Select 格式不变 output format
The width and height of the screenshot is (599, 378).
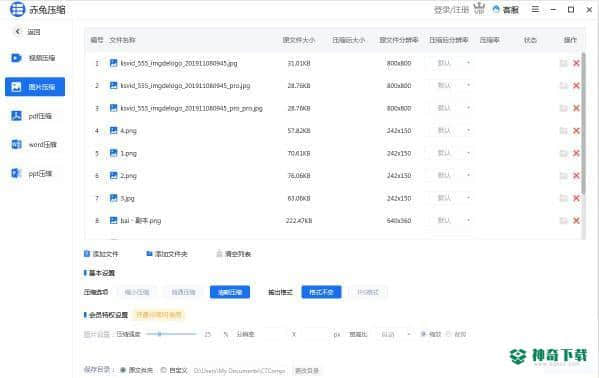pyautogui.click(x=321, y=292)
